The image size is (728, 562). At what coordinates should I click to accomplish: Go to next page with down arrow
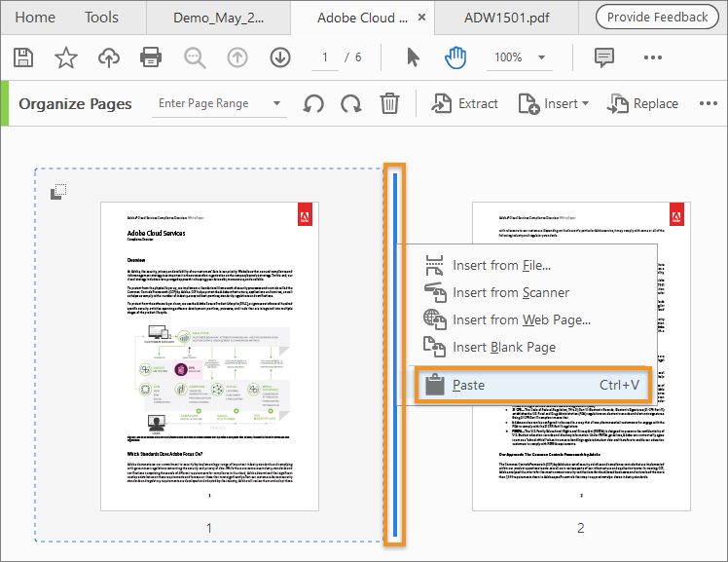point(280,57)
